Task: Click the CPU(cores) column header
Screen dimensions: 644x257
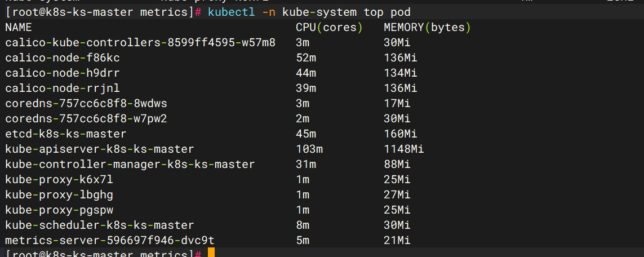Action: (329, 27)
